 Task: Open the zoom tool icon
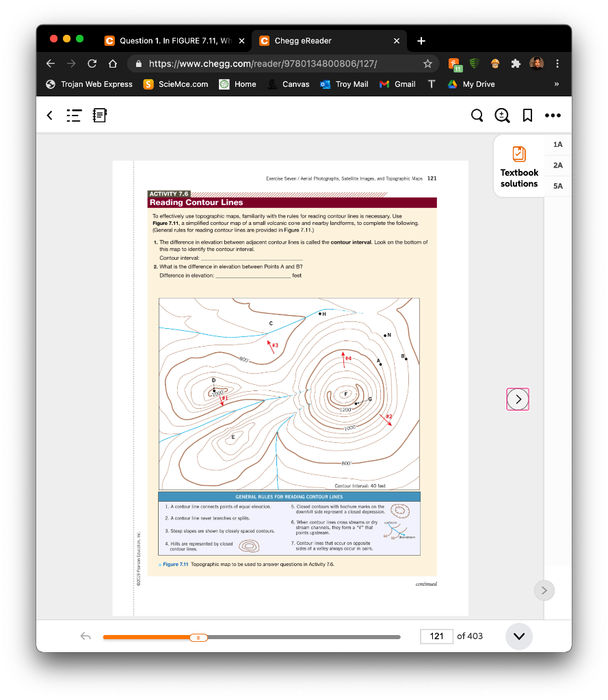(502, 116)
